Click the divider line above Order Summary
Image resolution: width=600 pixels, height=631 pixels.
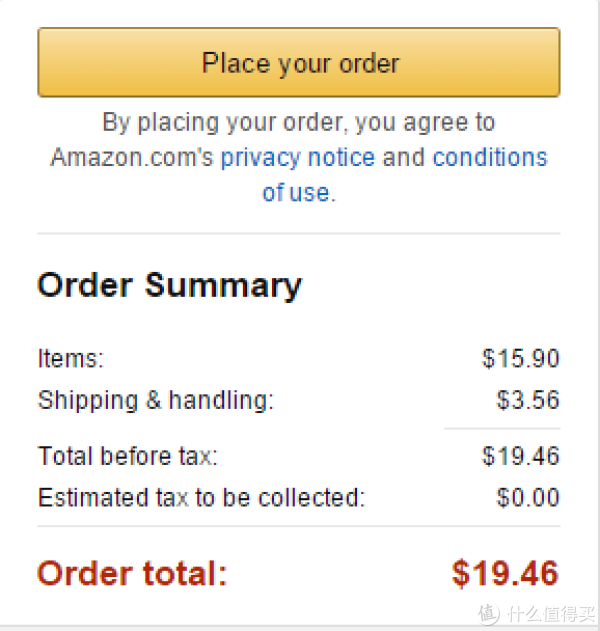click(299, 233)
